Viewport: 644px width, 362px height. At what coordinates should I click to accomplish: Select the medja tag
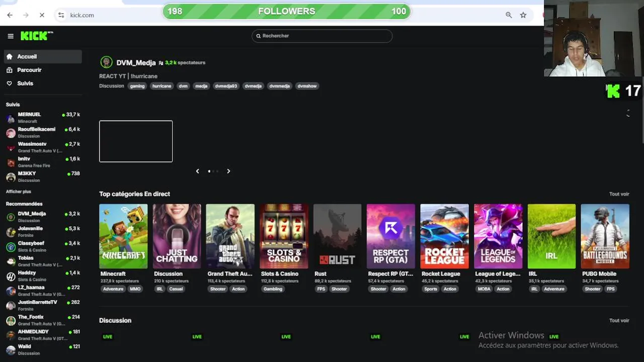201,86
